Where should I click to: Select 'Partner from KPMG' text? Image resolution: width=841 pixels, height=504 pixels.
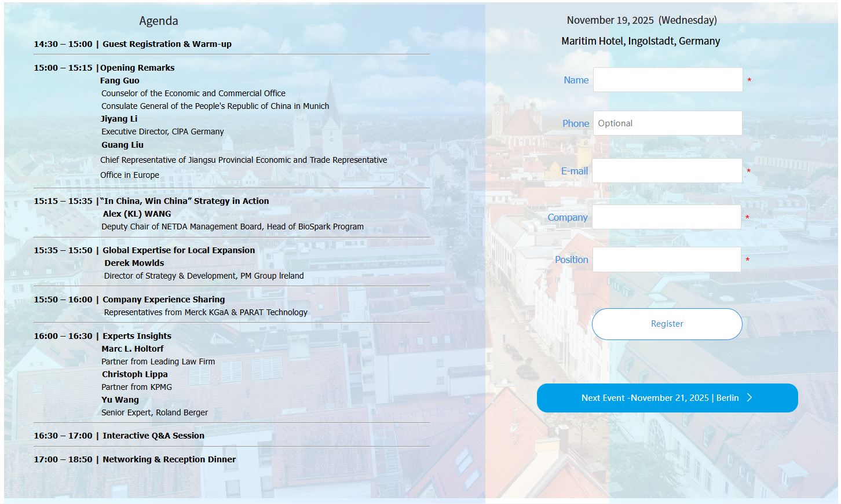(137, 387)
